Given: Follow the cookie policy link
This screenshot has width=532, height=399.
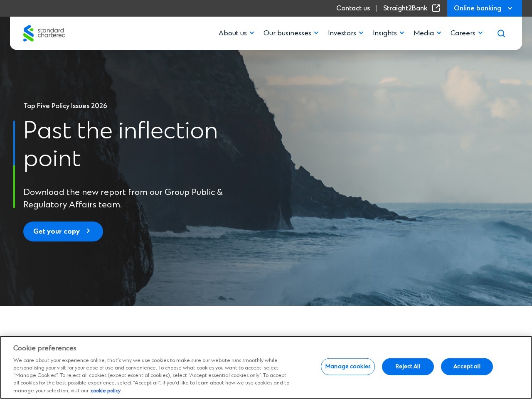Looking at the screenshot, I should pos(106,391).
